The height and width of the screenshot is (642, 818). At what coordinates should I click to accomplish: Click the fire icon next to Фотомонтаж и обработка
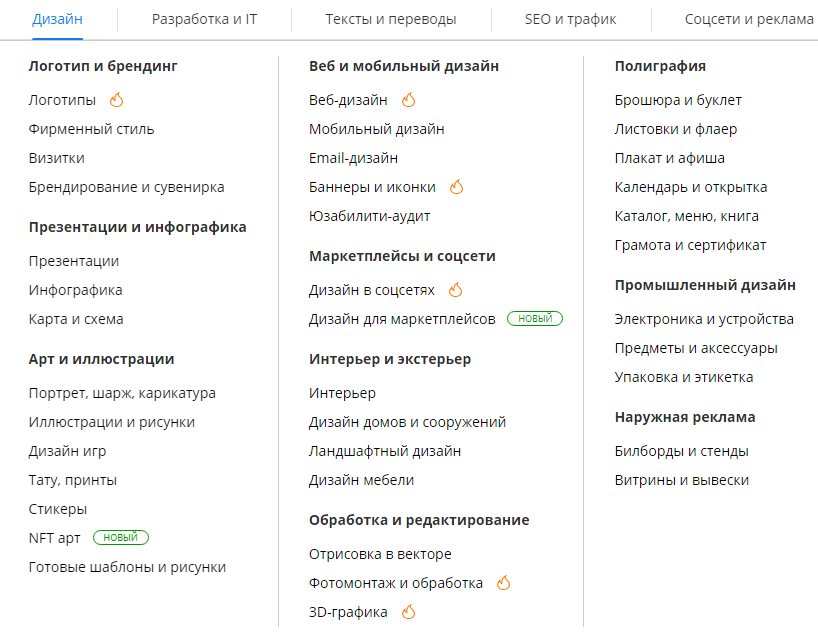(x=503, y=583)
